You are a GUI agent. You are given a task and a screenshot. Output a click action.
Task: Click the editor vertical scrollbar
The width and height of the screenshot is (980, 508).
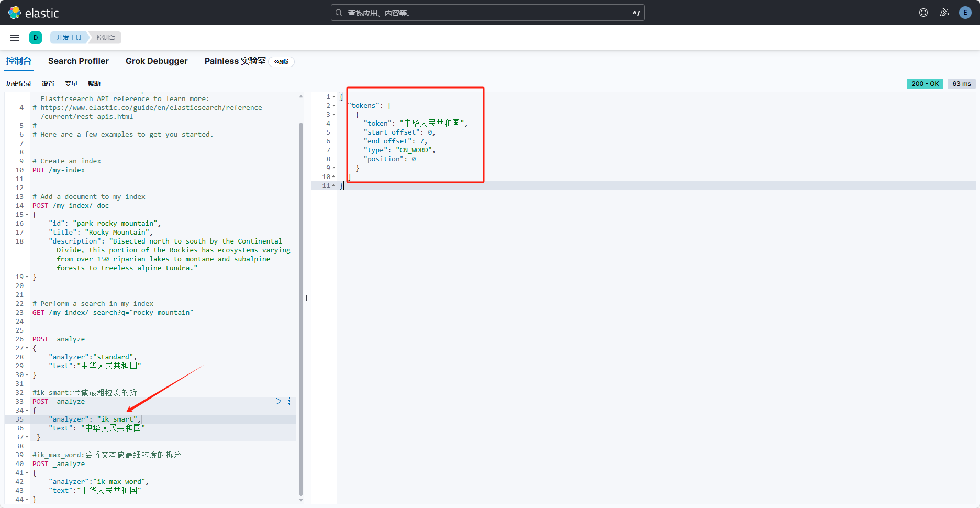301,309
